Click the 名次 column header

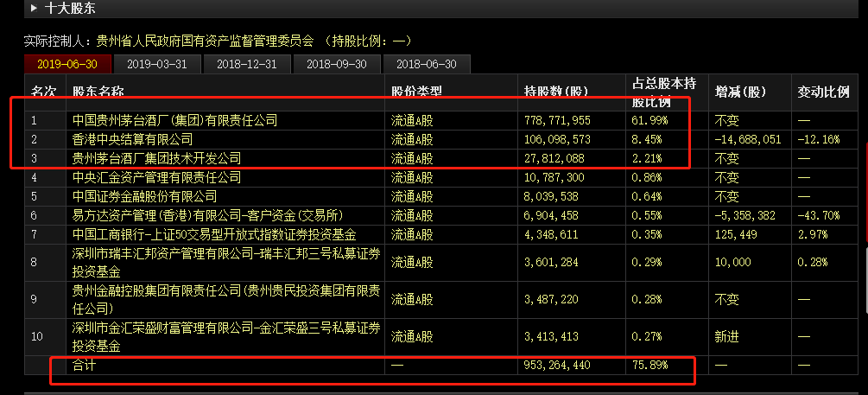click(44, 92)
